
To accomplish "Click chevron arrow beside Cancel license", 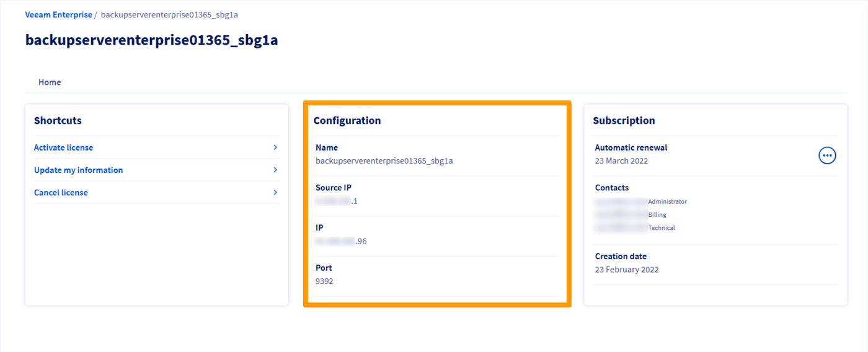I will pyautogui.click(x=275, y=193).
